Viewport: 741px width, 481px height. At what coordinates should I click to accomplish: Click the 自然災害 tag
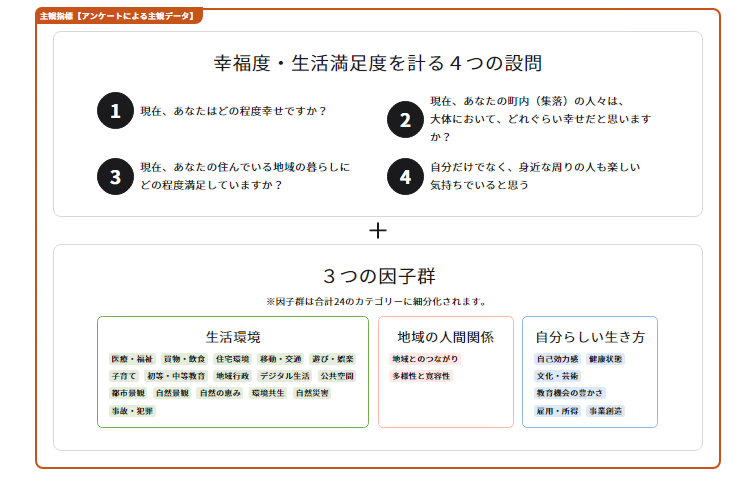[312, 393]
